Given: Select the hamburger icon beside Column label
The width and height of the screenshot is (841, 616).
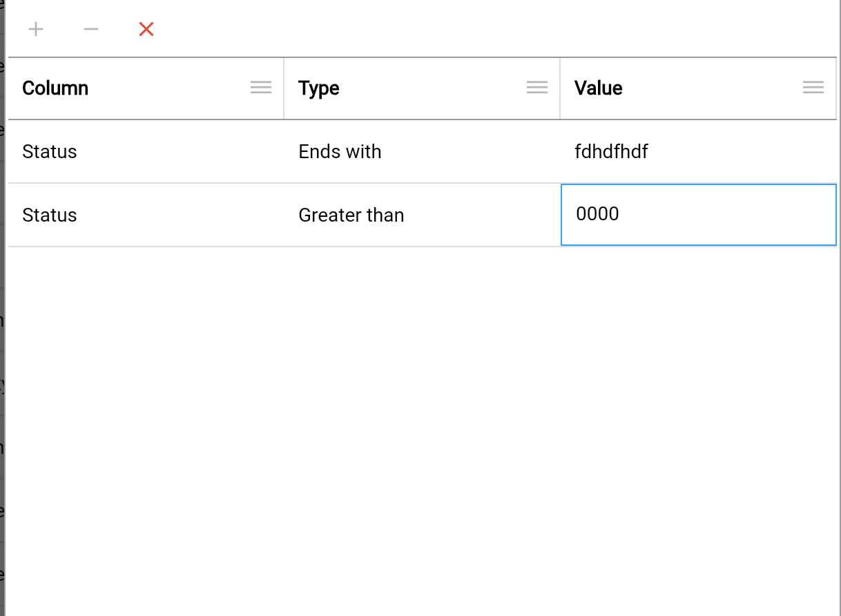Looking at the screenshot, I should pyautogui.click(x=261, y=87).
